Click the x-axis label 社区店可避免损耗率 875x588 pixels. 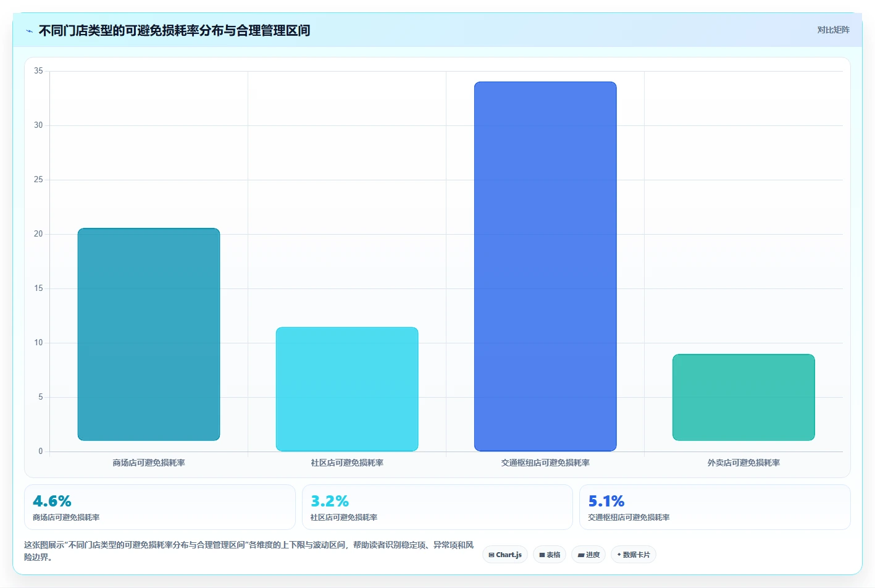tap(347, 463)
